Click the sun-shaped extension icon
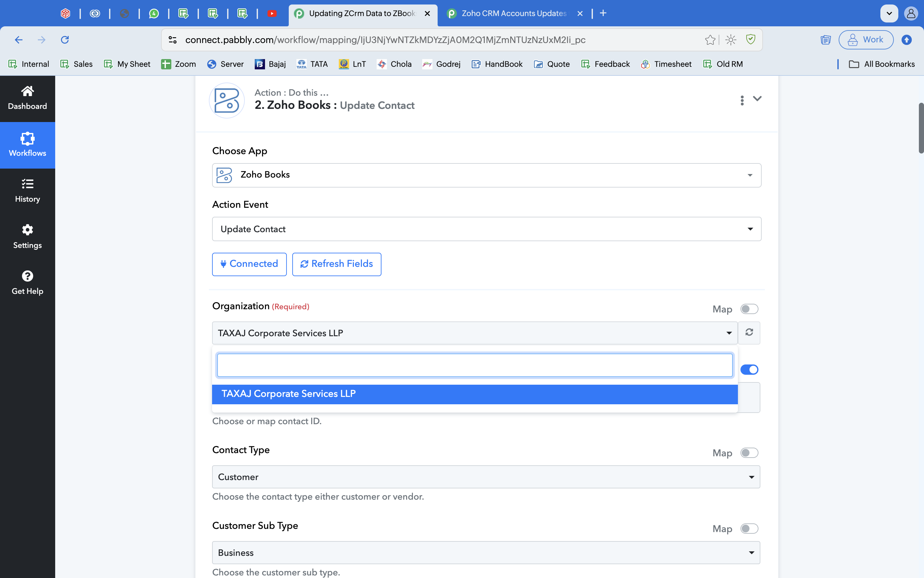The height and width of the screenshot is (578, 924). click(731, 39)
